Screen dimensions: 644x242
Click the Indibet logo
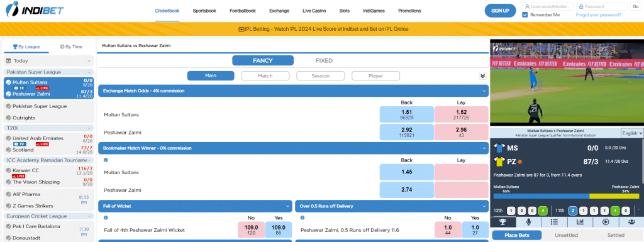tap(35, 9)
